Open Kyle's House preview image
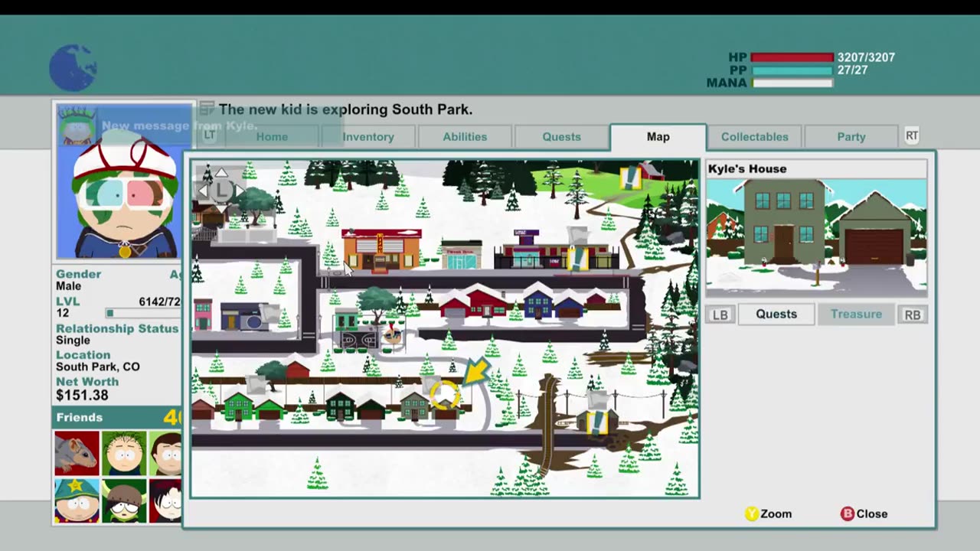 (816, 237)
